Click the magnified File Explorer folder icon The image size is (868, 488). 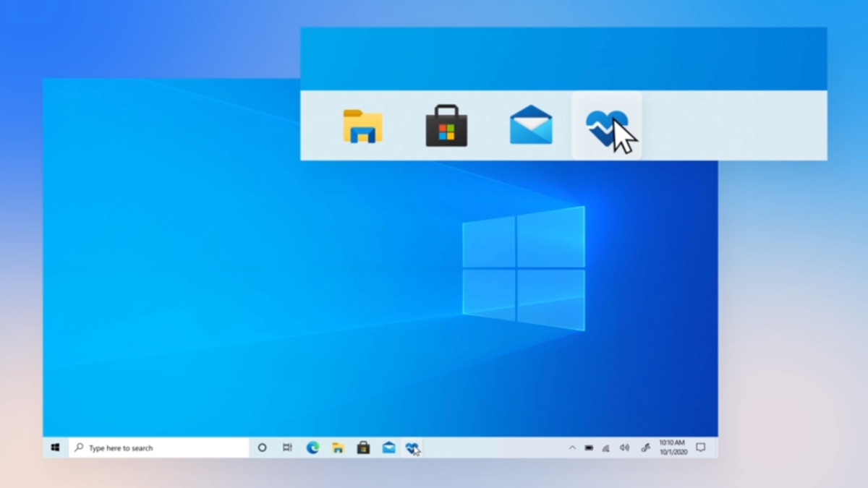coord(362,126)
